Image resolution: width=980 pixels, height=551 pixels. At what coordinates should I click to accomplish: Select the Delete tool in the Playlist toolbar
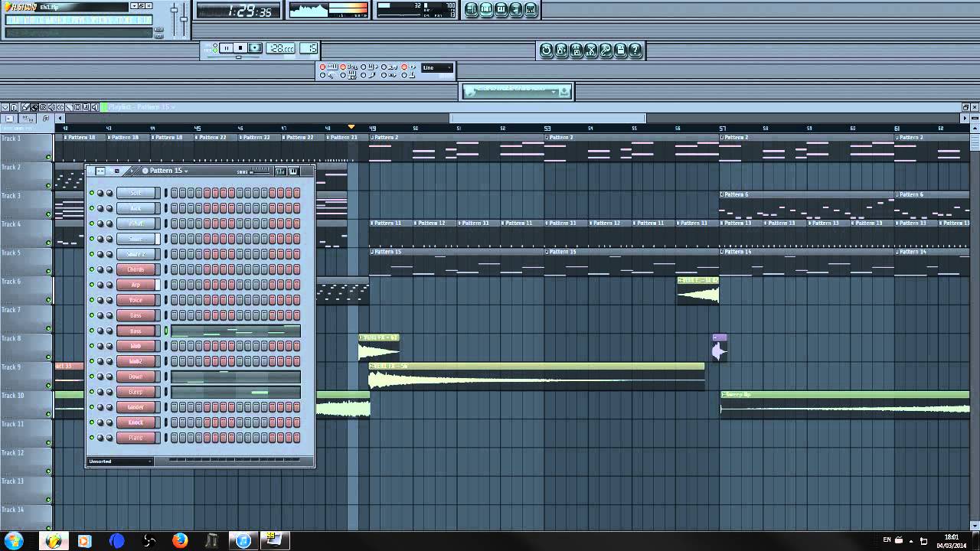coord(43,107)
